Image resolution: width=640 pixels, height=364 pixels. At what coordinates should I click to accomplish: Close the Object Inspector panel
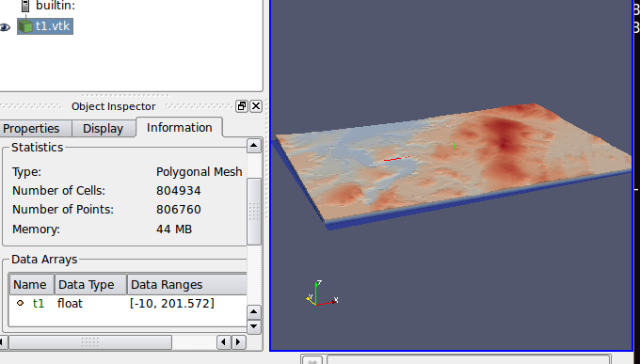(256, 106)
